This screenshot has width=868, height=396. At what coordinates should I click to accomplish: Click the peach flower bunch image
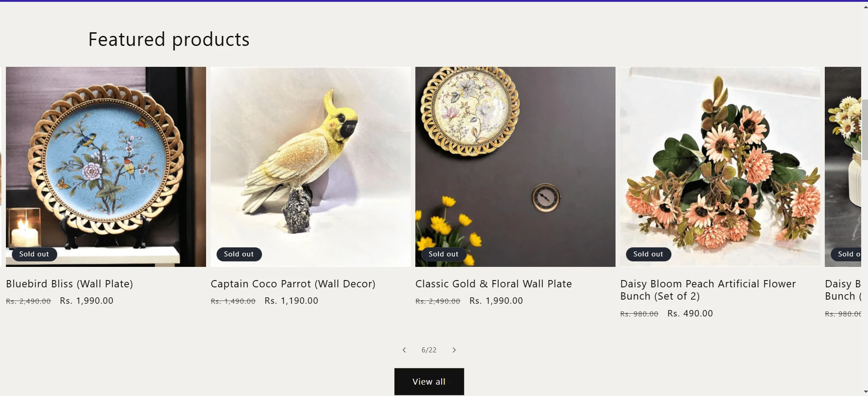coord(720,159)
